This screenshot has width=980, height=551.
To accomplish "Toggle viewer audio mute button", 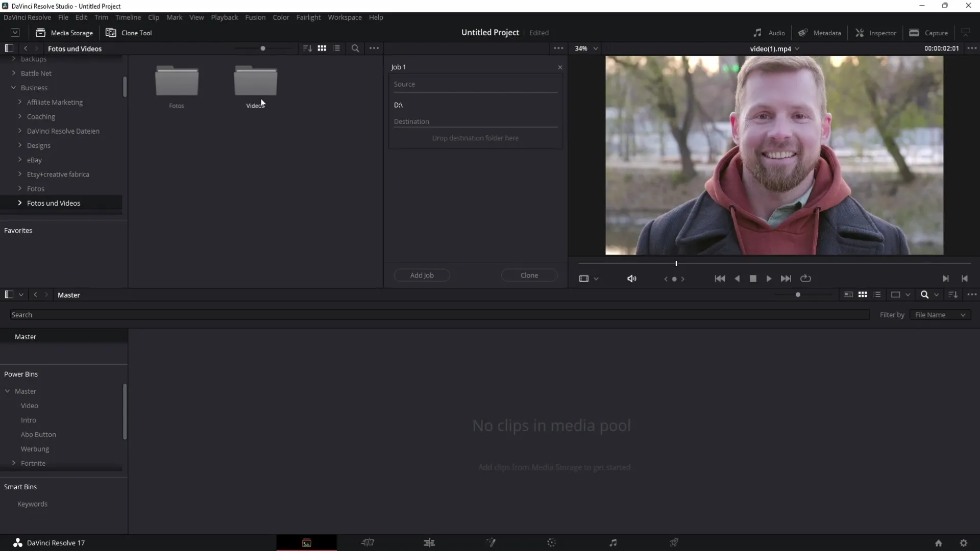I will pos(631,279).
